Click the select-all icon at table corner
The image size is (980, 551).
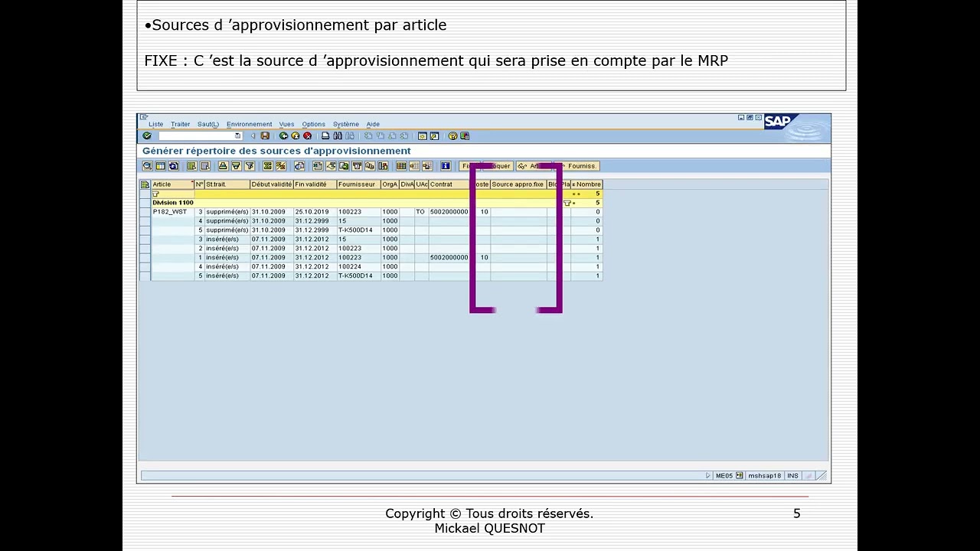click(145, 184)
